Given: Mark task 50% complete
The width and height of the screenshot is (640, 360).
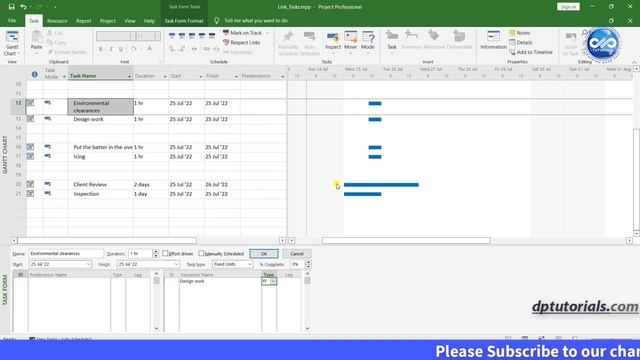Looking at the screenshot, I should [192, 36].
